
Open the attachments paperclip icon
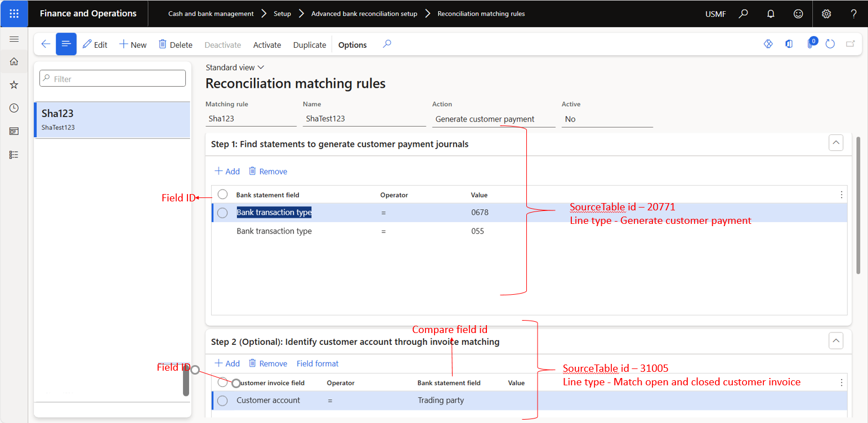point(811,44)
